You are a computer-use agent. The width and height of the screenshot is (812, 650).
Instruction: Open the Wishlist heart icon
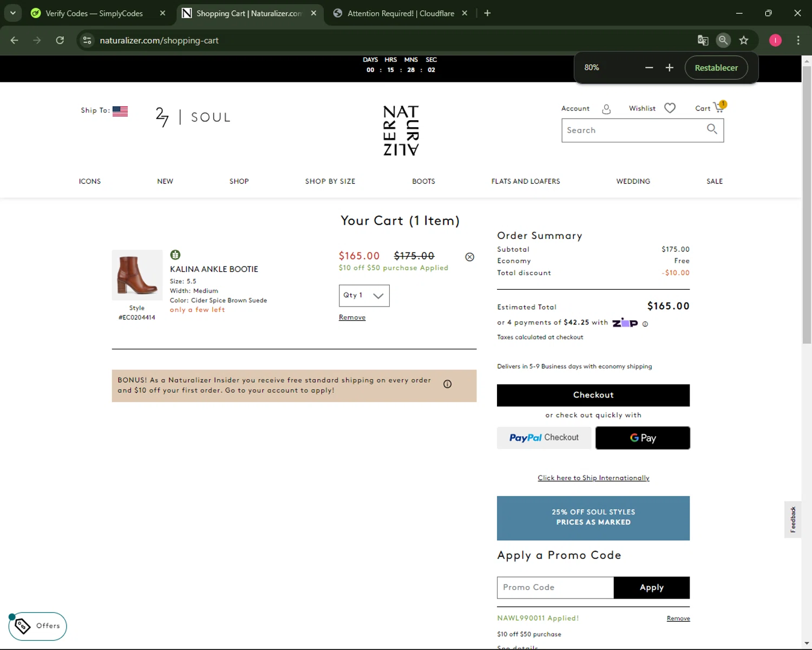click(670, 108)
